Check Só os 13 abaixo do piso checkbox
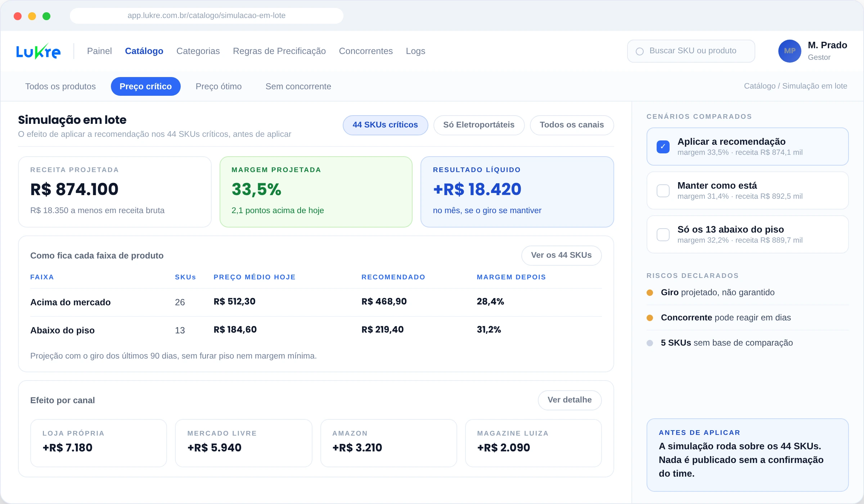The height and width of the screenshot is (504, 864). [663, 234]
